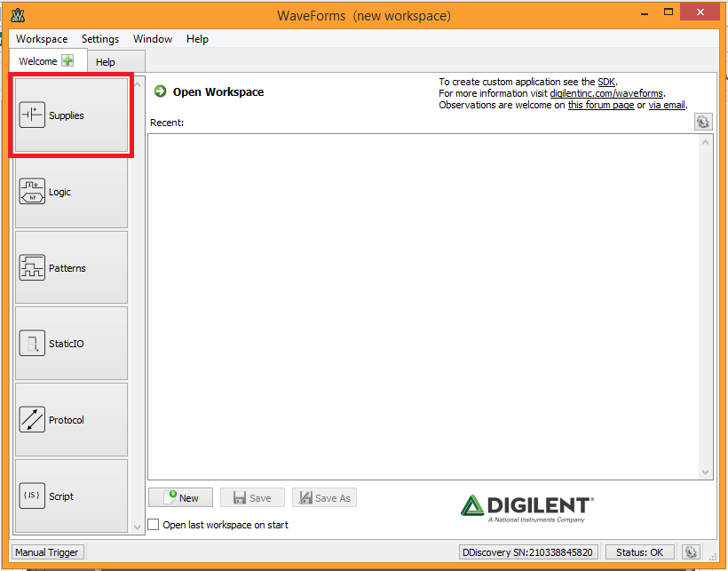
Task: Open the Help menu in the menu bar
Action: (x=197, y=39)
